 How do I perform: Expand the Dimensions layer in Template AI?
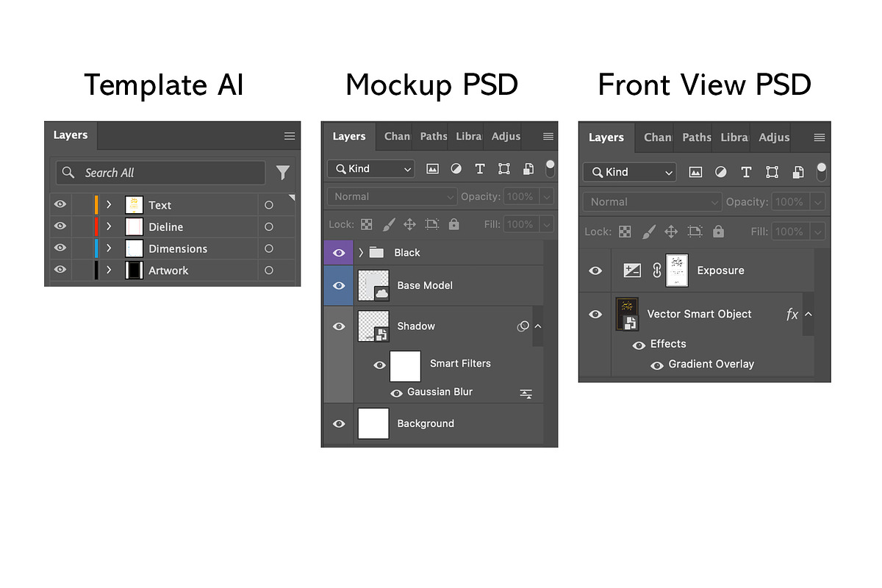[x=109, y=248]
